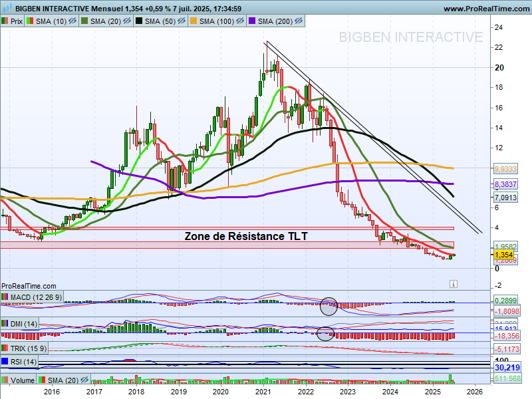532x399 pixels.
Task: Select the DMI (14) indicator label
Action: 25,323
